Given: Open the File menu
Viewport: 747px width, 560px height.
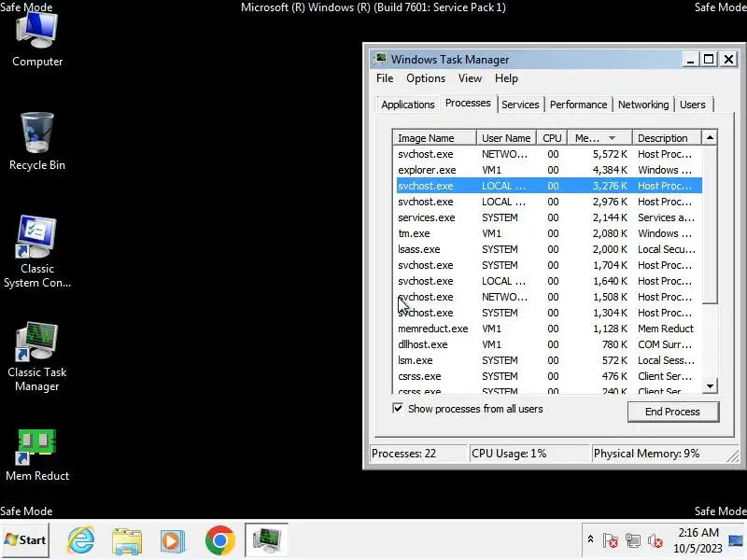Looking at the screenshot, I should point(385,78).
